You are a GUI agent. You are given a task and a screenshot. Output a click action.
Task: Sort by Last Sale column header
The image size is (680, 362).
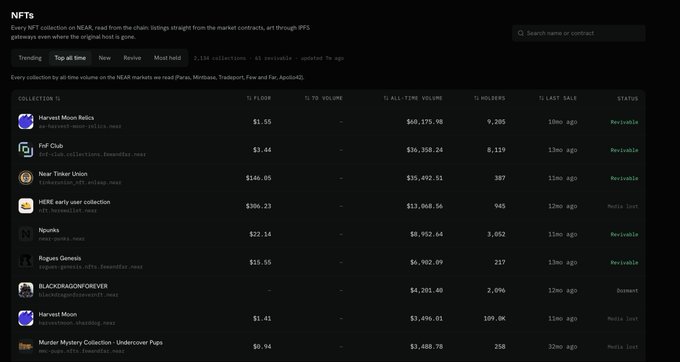coord(558,98)
